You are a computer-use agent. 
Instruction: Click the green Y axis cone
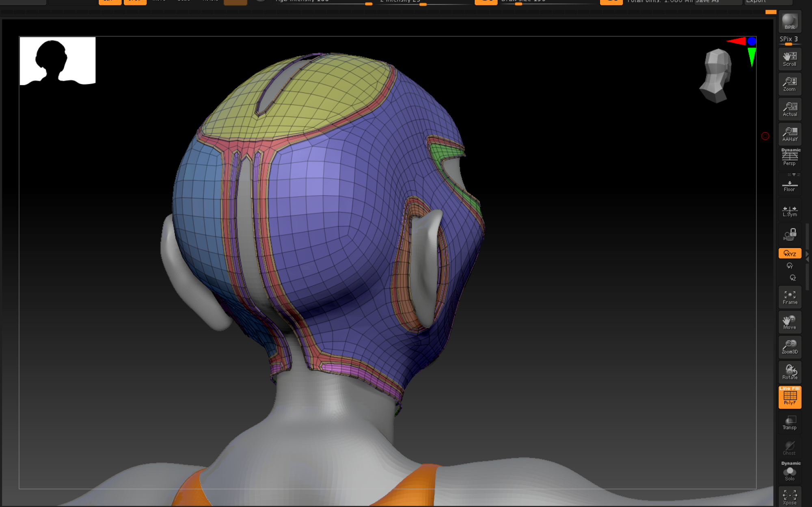(752, 56)
